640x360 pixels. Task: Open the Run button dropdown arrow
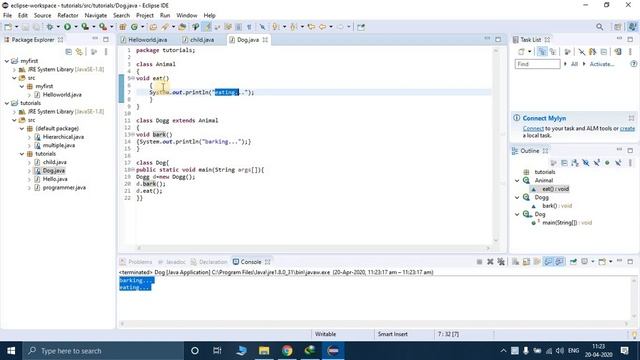click(x=76, y=27)
